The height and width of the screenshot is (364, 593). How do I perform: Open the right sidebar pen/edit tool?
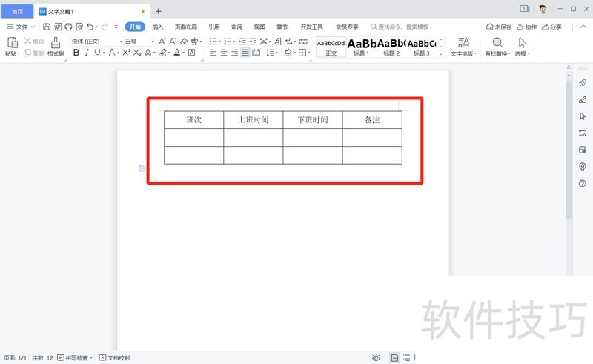tap(583, 99)
